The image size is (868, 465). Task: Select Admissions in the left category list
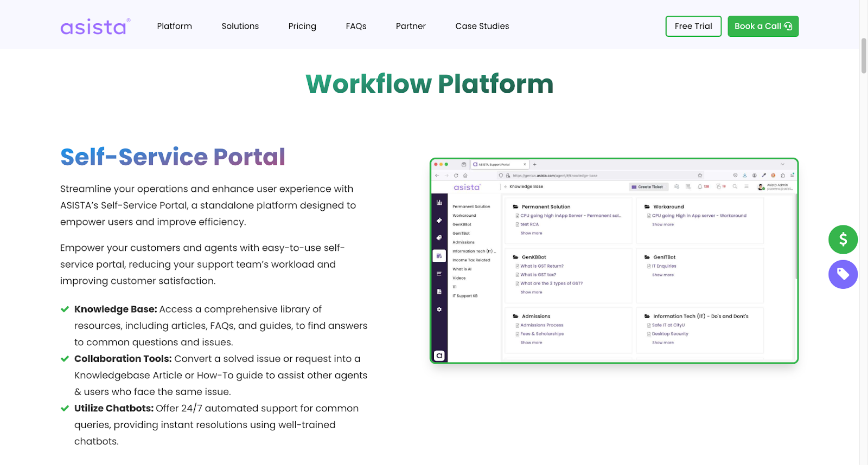pos(463,242)
